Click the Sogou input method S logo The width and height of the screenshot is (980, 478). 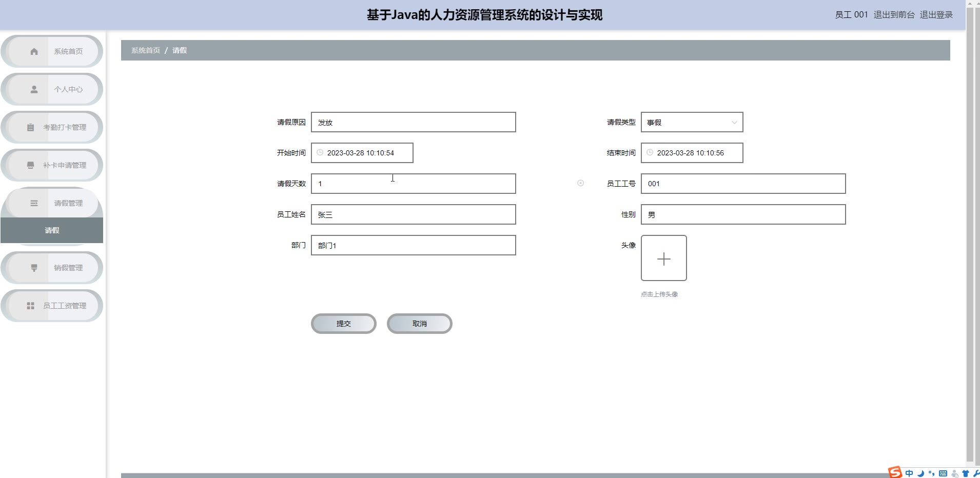click(x=895, y=472)
